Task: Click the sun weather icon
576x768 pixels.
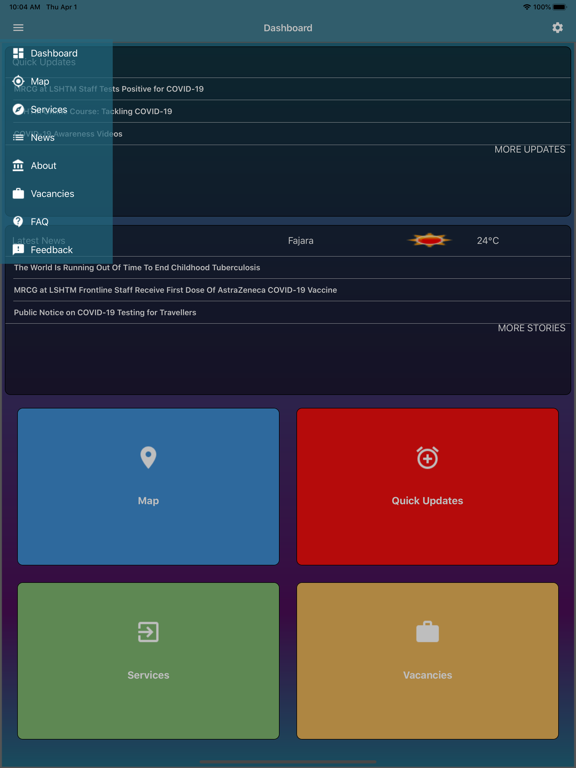Action: click(x=430, y=240)
